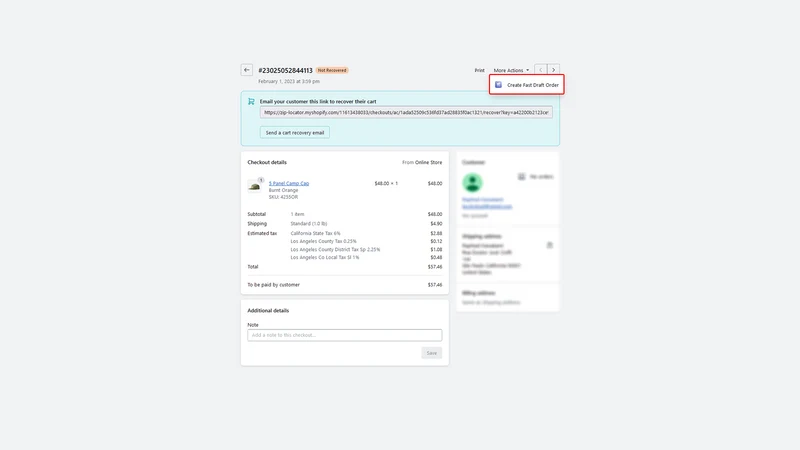Click the Fast Draft Order app icon

498,85
